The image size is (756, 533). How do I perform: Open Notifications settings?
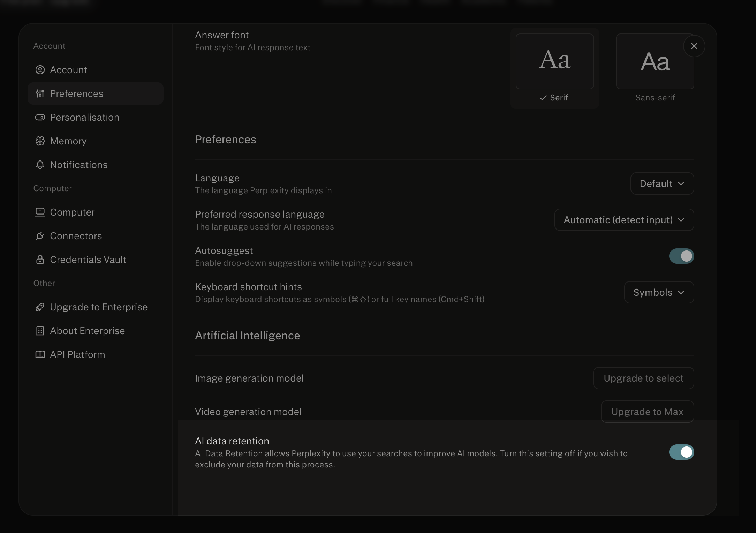pos(96,165)
